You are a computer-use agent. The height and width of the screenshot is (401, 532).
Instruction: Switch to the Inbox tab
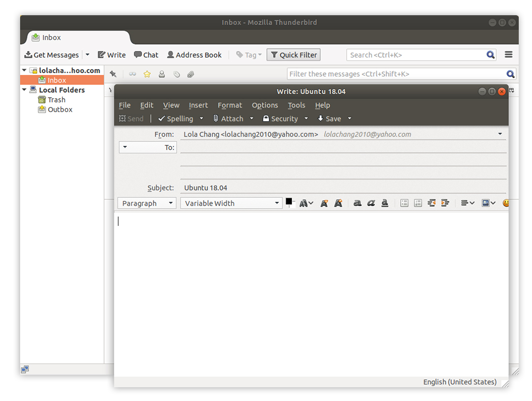pos(78,37)
